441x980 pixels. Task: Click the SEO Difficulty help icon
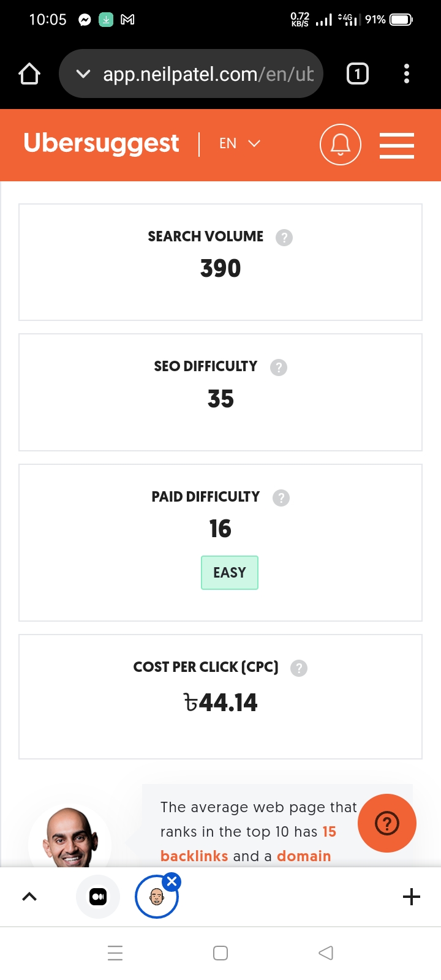point(279,367)
